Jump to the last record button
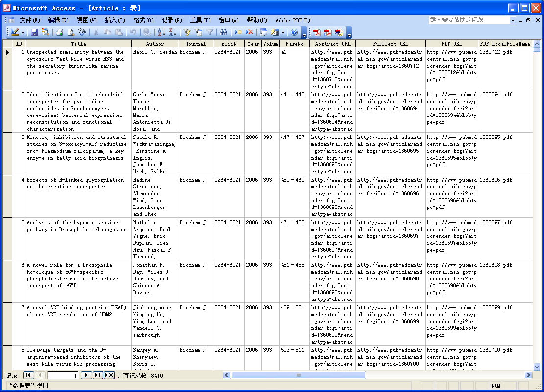This screenshot has width=544, height=392. [97, 375]
